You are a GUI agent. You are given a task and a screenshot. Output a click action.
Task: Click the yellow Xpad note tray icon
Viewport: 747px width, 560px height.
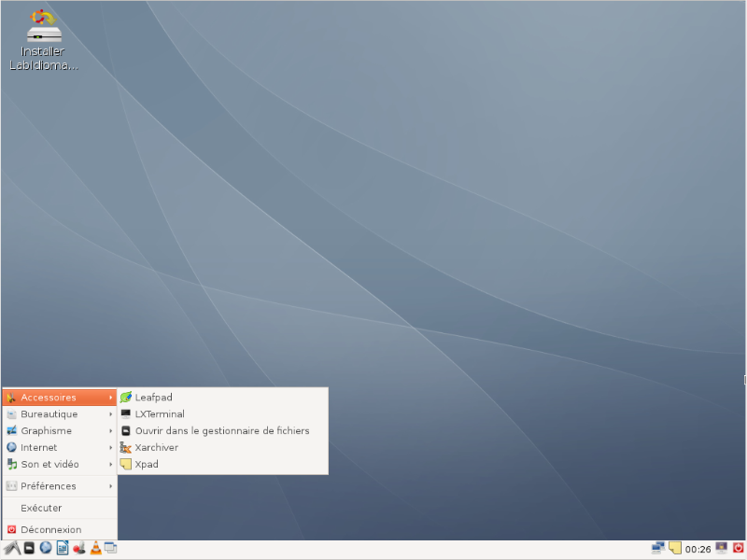674,549
